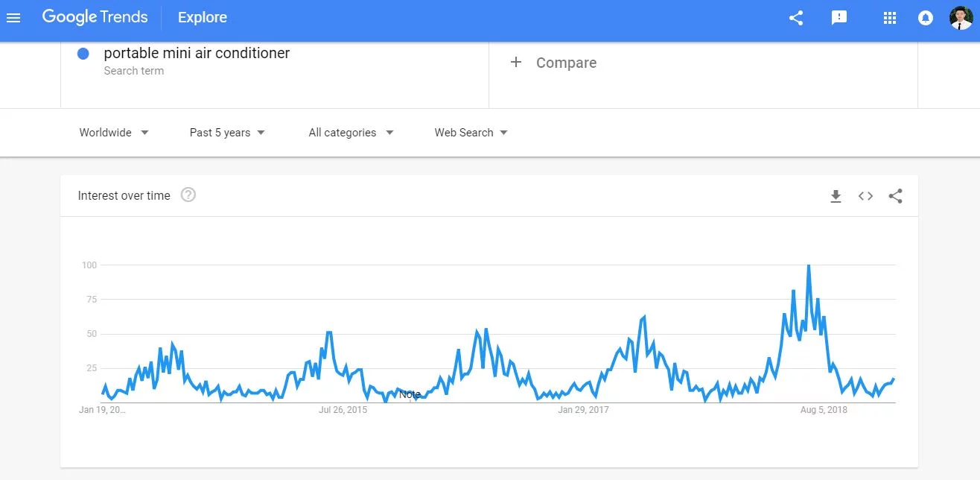Open help for Interest over time
The image size is (980, 480).
188,195
